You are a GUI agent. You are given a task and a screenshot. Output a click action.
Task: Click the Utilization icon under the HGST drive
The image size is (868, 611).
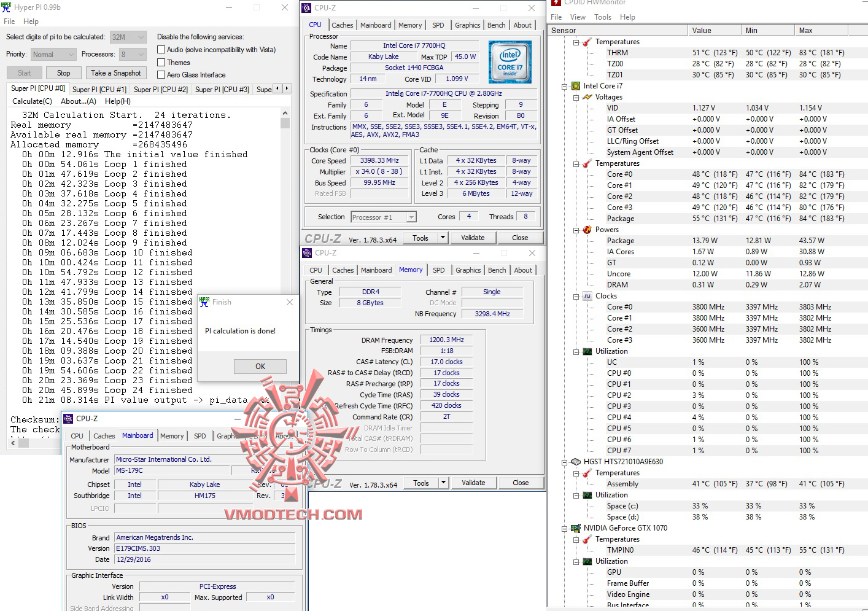pos(587,495)
